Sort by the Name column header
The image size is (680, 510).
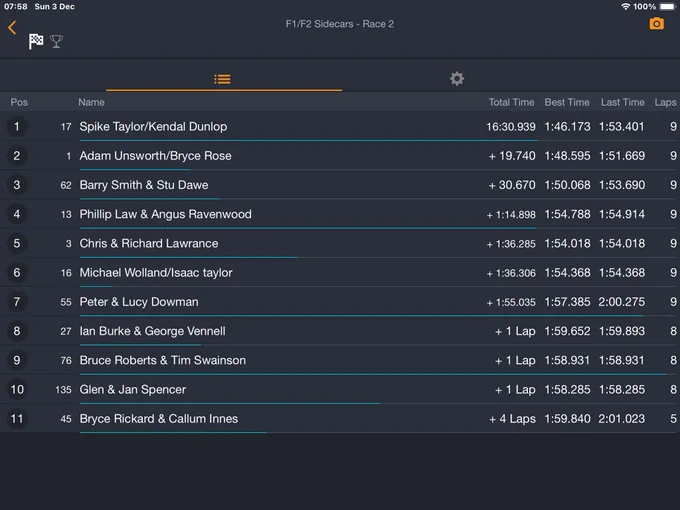coord(92,102)
